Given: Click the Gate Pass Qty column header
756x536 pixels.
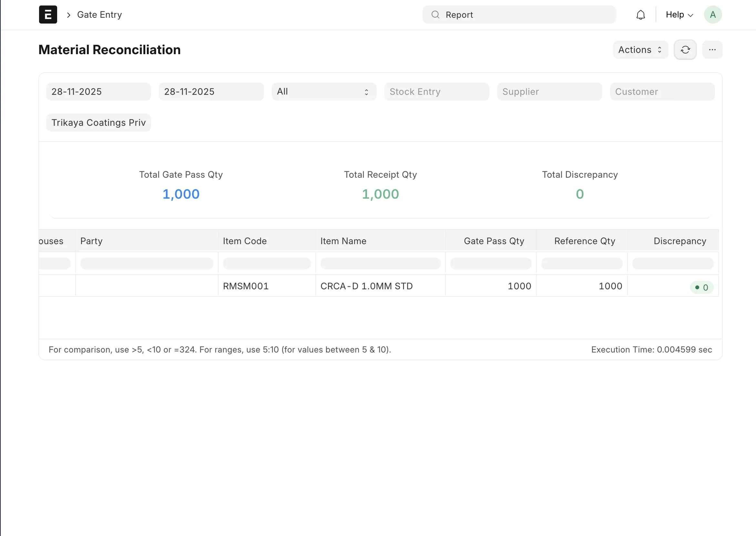Looking at the screenshot, I should 494,241.
